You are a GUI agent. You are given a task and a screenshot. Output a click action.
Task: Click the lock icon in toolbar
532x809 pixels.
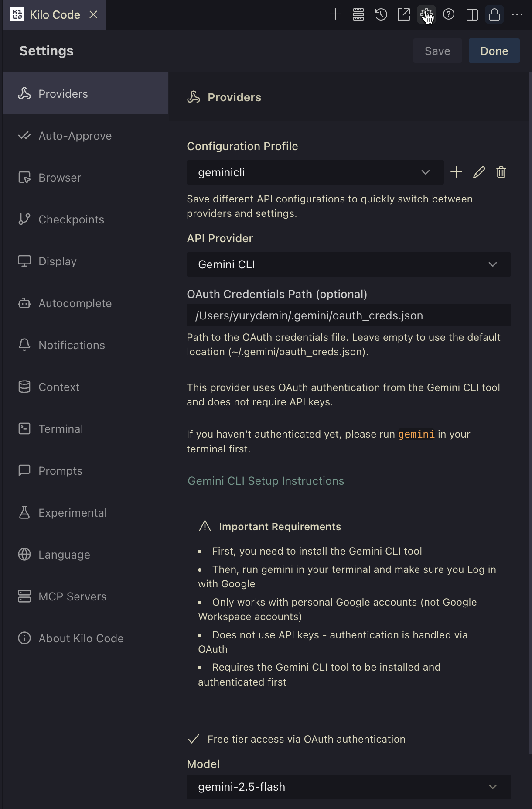click(494, 14)
